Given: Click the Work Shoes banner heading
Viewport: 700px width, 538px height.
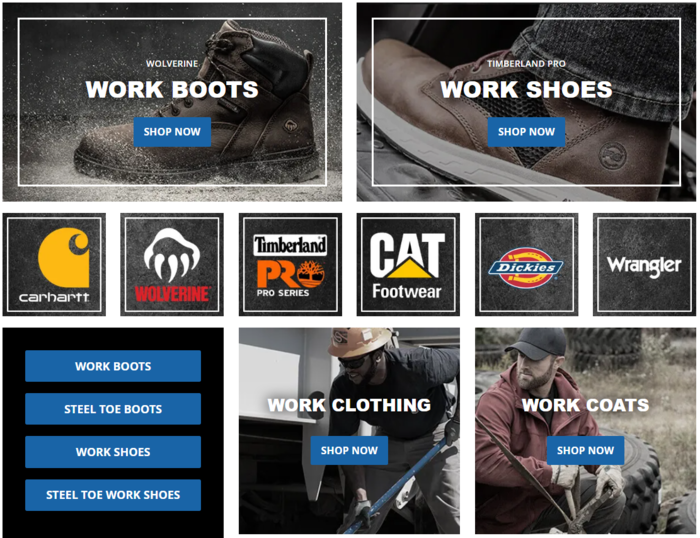Looking at the screenshot, I should coord(526,89).
